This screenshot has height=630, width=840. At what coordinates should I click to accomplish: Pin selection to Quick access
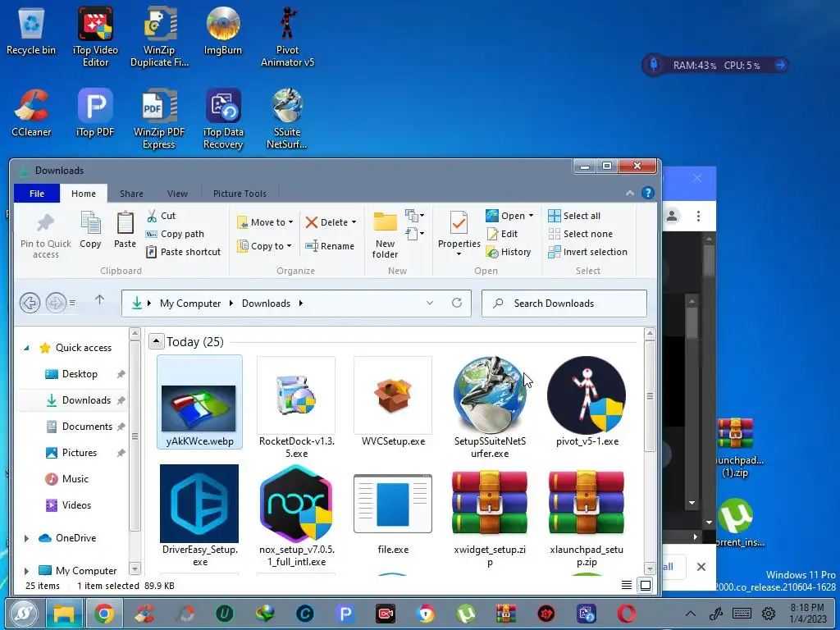pos(46,235)
